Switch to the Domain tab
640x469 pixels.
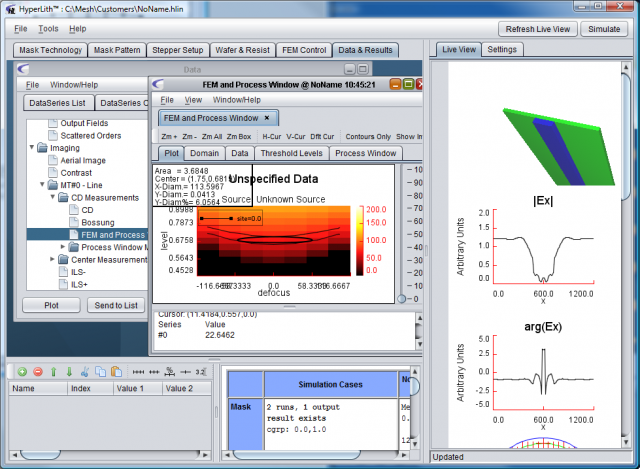click(x=204, y=153)
